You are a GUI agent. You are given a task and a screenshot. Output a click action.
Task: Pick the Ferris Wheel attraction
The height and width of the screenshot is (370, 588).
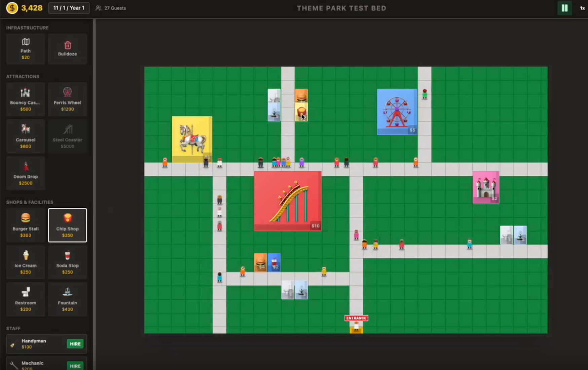(67, 99)
